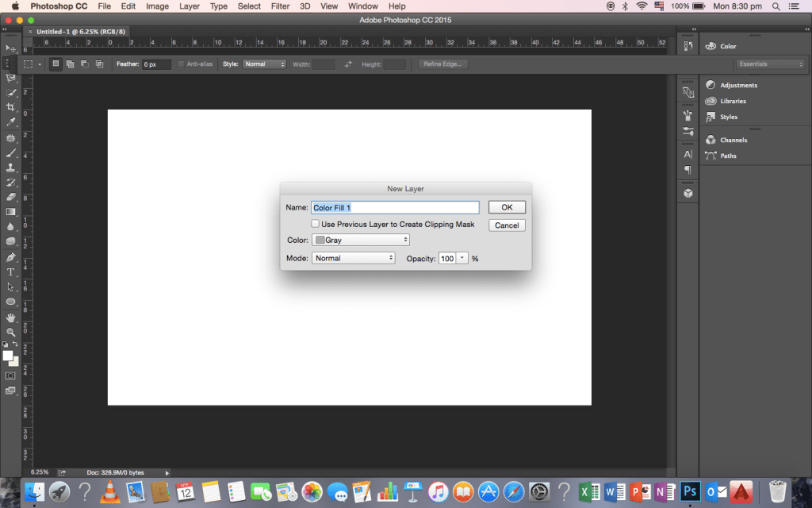Toggle Quick Mask mode

tap(11, 375)
